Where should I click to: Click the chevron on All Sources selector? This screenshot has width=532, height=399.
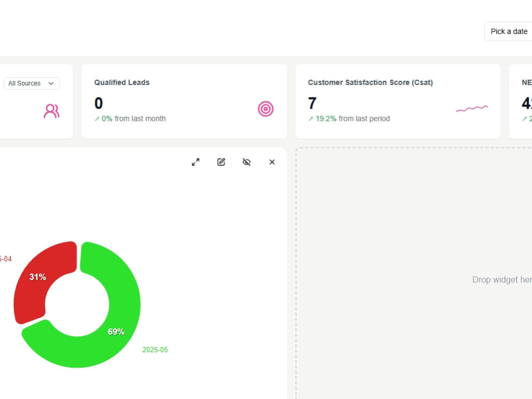click(51, 84)
